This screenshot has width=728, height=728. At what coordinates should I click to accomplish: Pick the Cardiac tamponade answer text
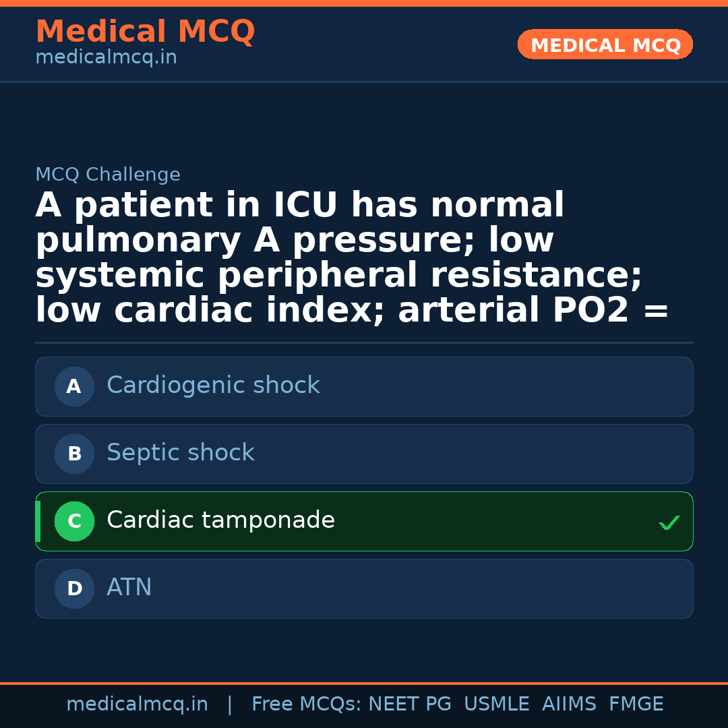click(x=220, y=520)
